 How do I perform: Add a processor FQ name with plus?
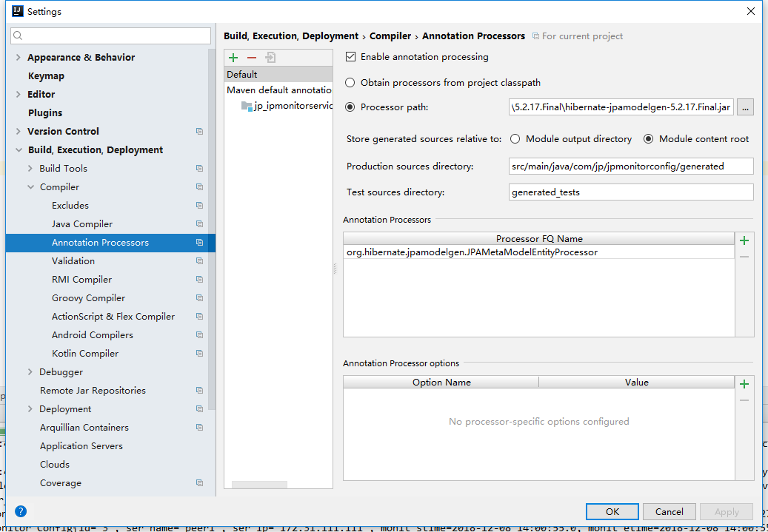click(744, 240)
